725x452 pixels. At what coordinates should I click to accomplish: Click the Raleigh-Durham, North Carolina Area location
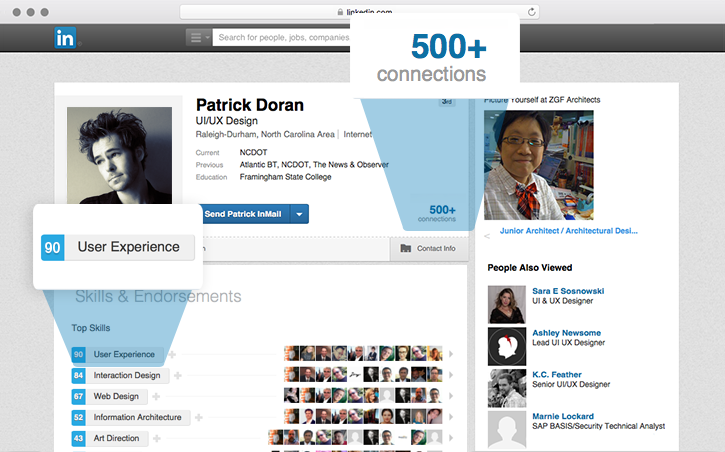click(265, 134)
